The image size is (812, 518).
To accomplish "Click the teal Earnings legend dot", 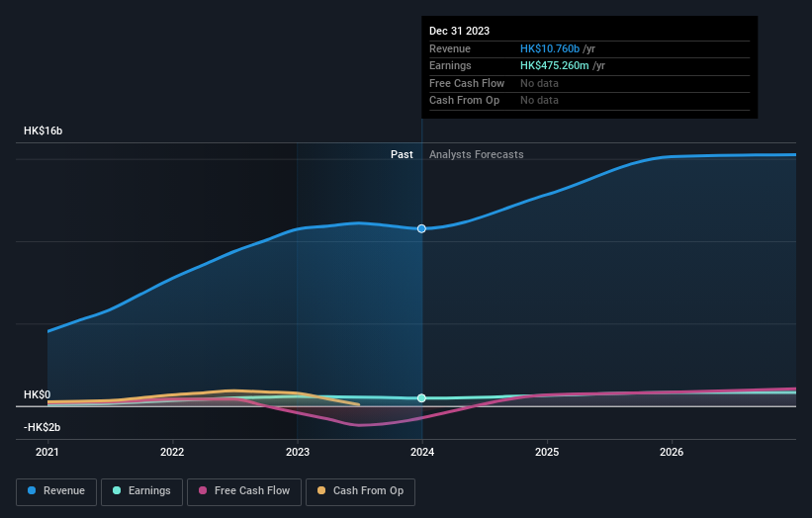I will coord(117,490).
